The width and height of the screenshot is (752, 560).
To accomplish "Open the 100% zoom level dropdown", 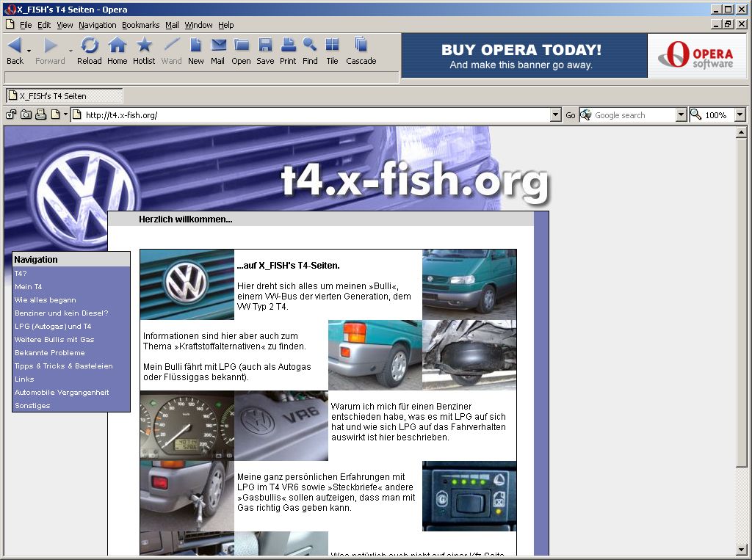I will tap(740, 115).
